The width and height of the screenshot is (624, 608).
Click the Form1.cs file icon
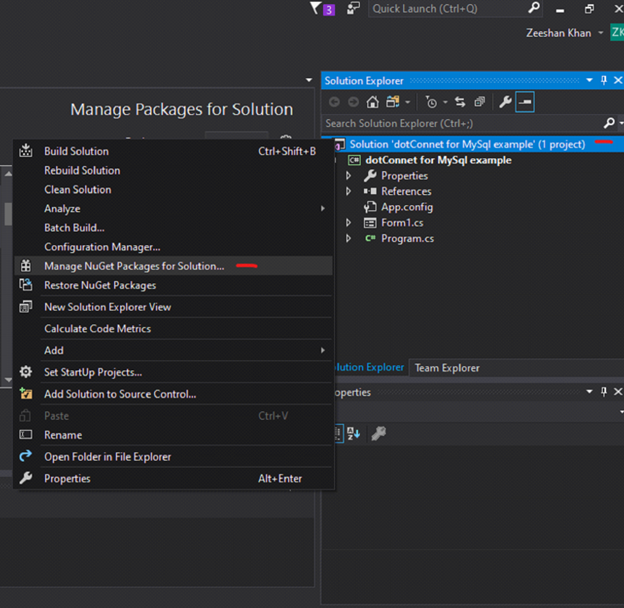[x=370, y=223]
